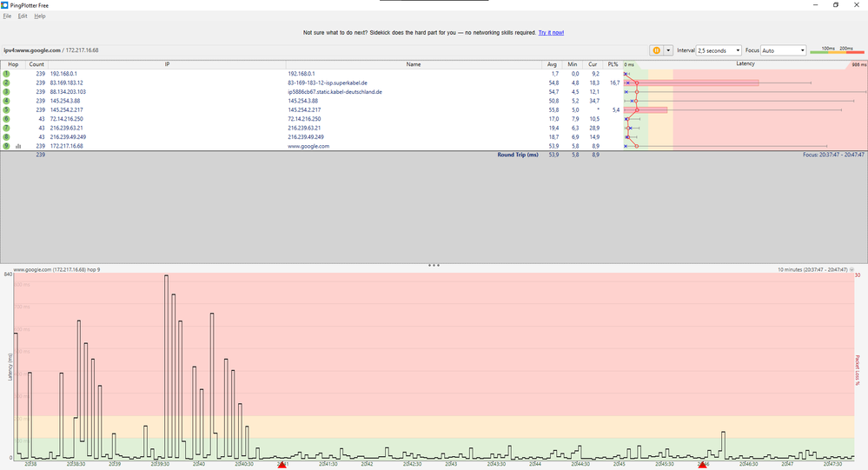Viewport: 868px width, 470px height.
Task: Click the 10 minutes (20:37:47 - 20:47:47) label
Action: [812, 269]
